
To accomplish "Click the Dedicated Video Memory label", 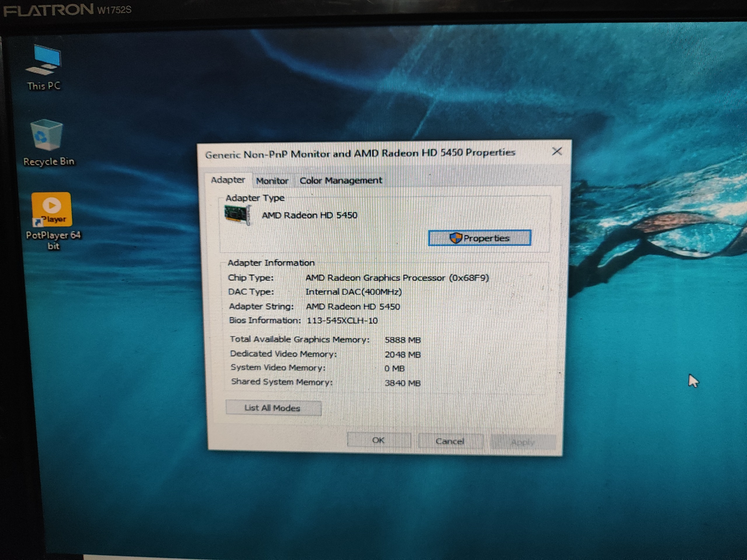I will tap(283, 354).
